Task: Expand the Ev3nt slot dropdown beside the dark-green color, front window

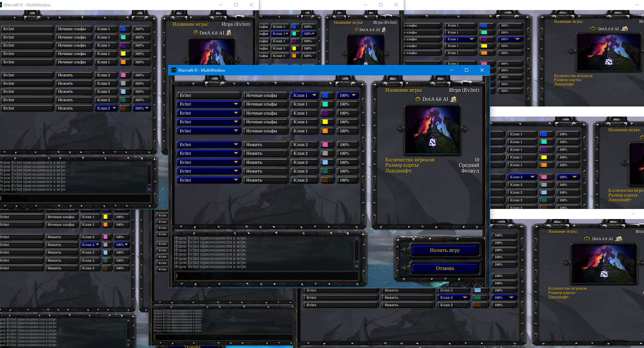Action: (x=208, y=171)
